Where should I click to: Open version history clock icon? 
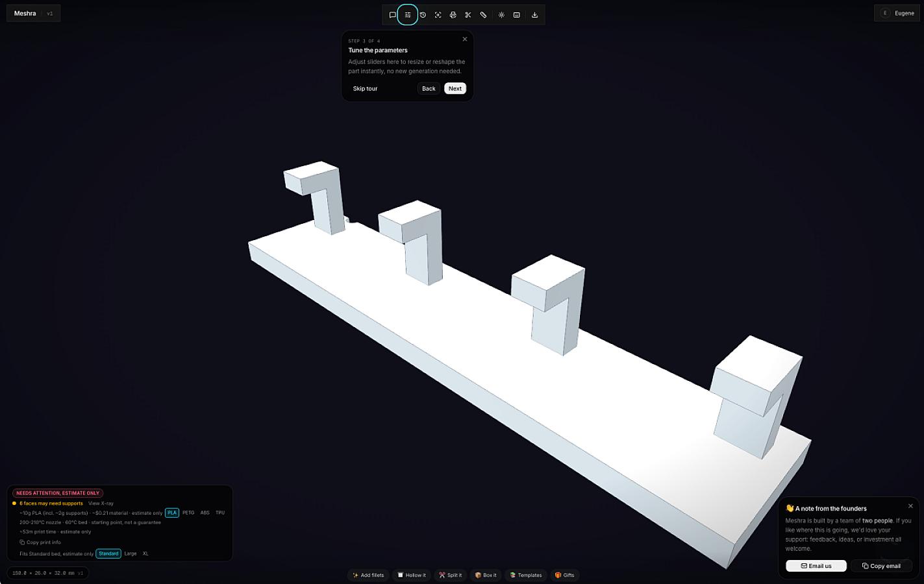tap(423, 15)
